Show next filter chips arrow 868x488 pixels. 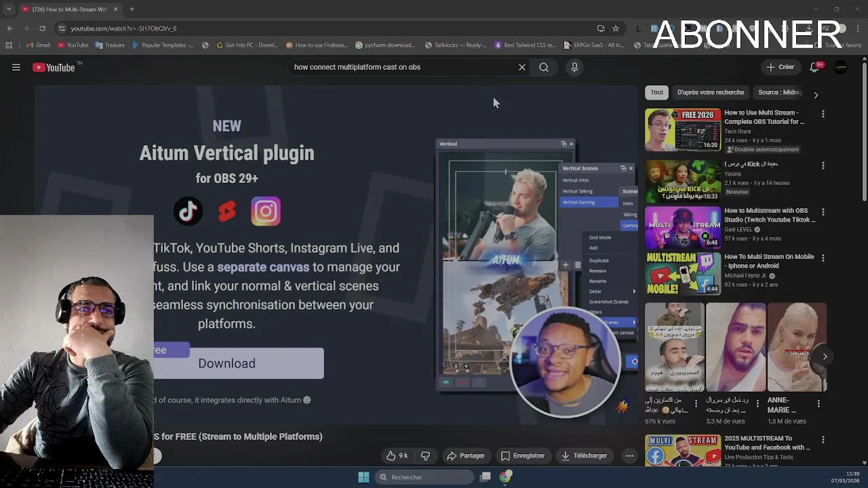(816, 96)
